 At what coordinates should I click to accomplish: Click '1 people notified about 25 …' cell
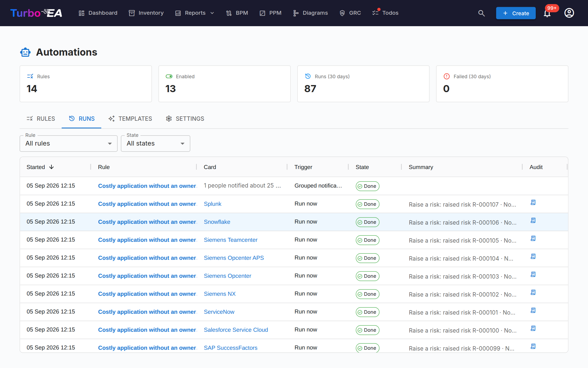(242, 186)
